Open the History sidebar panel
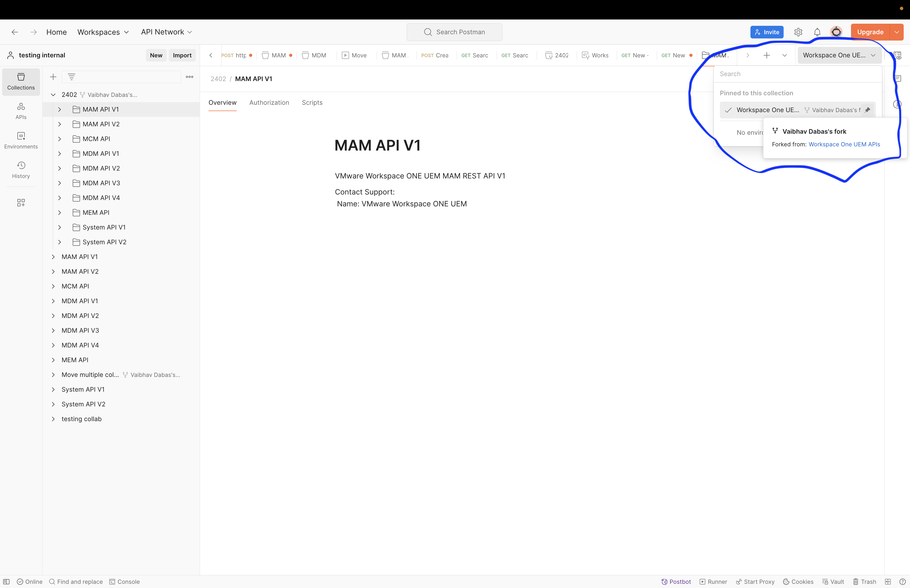Viewport: 910px width, 588px height. [21, 170]
